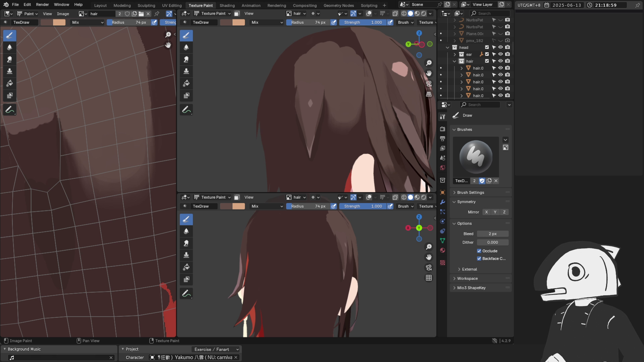Clear the Background Music file field
Screen dimensions: 644x362
(111, 358)
